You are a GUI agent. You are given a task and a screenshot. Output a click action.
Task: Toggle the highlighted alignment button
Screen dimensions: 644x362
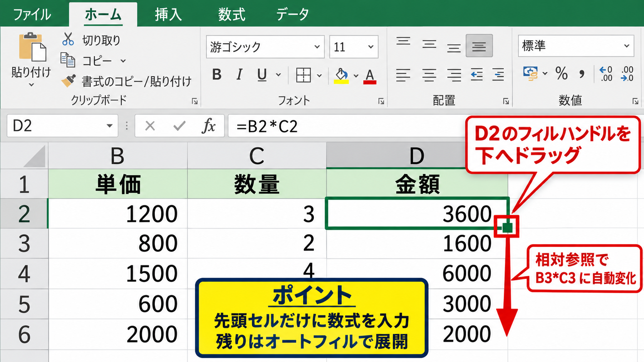479,46
